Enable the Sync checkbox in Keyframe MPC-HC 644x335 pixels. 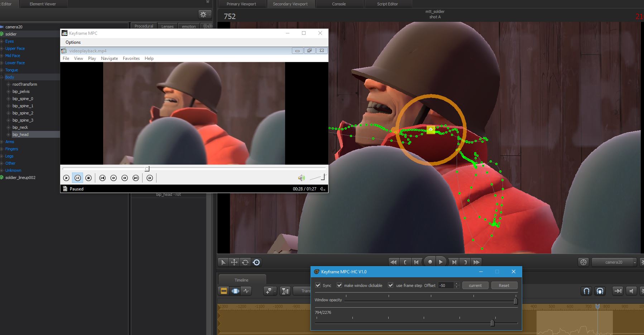click(x=318, y=285)
